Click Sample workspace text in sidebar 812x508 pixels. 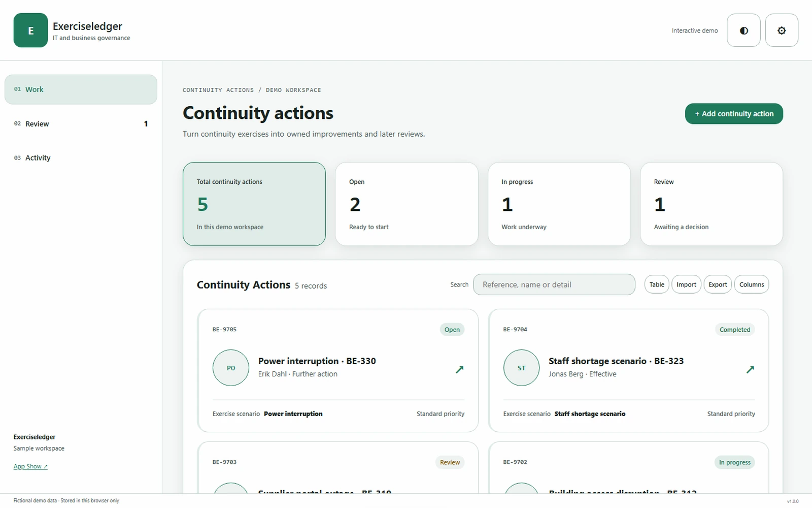coord(39,448)
